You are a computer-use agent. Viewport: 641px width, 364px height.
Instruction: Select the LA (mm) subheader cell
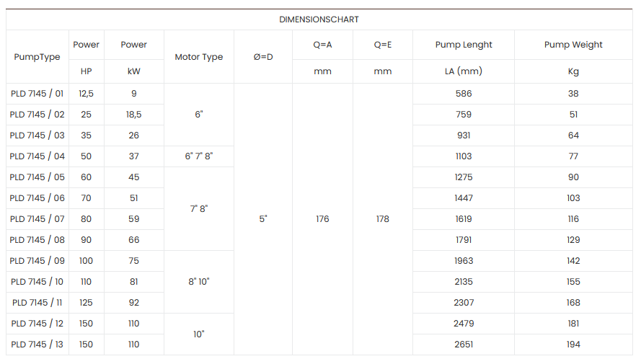point(464,71)
